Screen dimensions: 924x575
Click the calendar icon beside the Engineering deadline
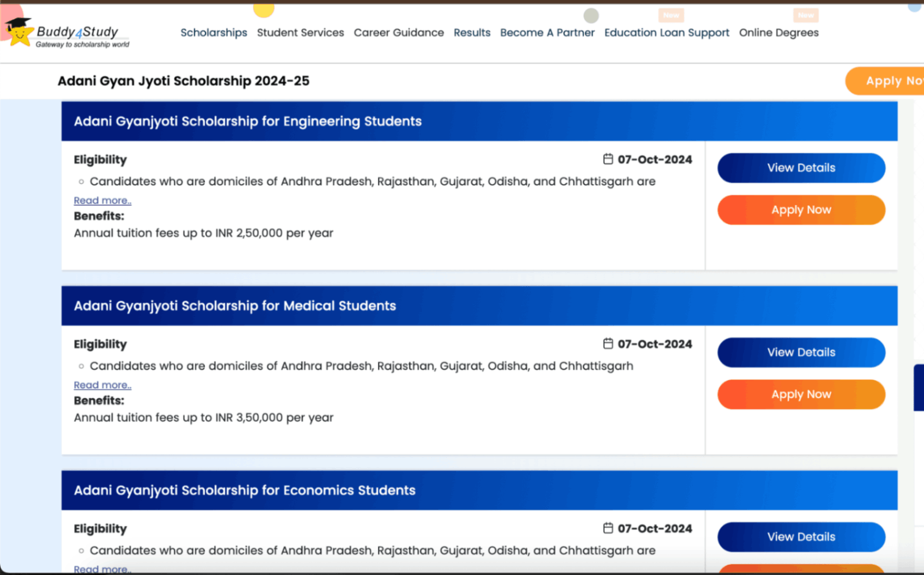(608, 160)
